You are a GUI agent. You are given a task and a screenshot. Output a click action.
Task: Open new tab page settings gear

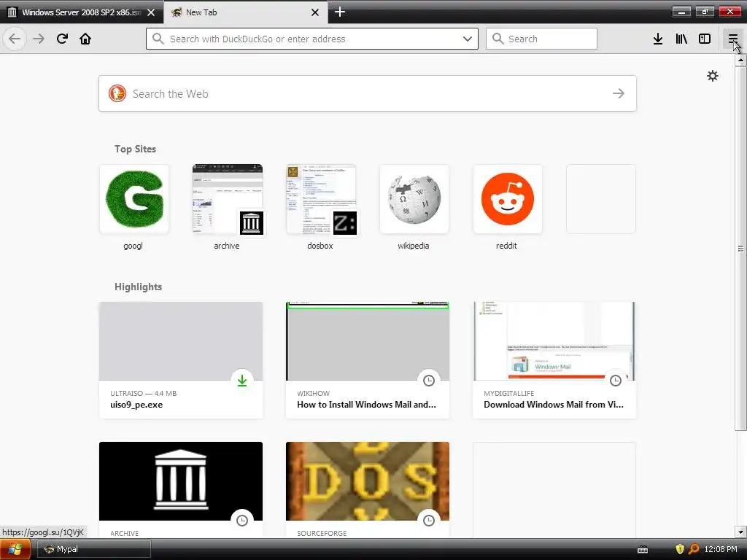coord(712,76)
